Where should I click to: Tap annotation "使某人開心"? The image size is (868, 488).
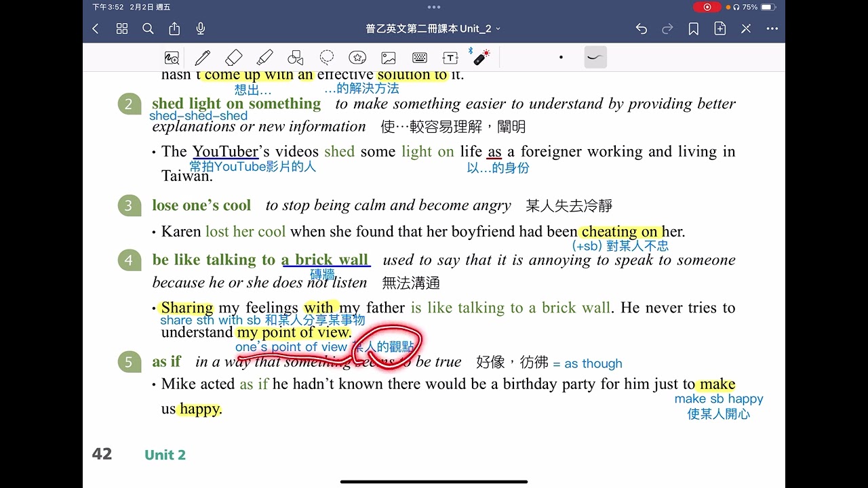719,414
